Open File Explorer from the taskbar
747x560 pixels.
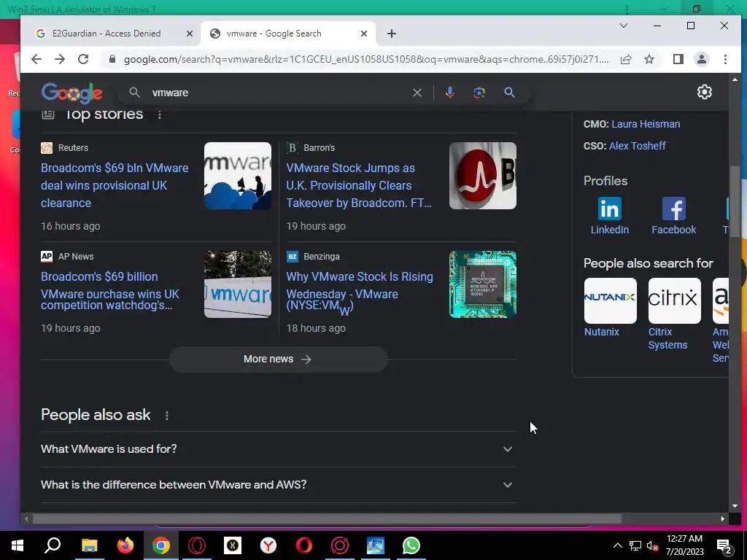coord(89,545)
